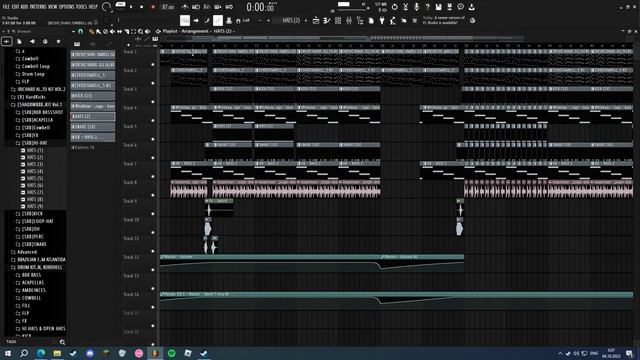Mute Track 1 with its dot toggle
640x360 pixels.
pos(153,64)
